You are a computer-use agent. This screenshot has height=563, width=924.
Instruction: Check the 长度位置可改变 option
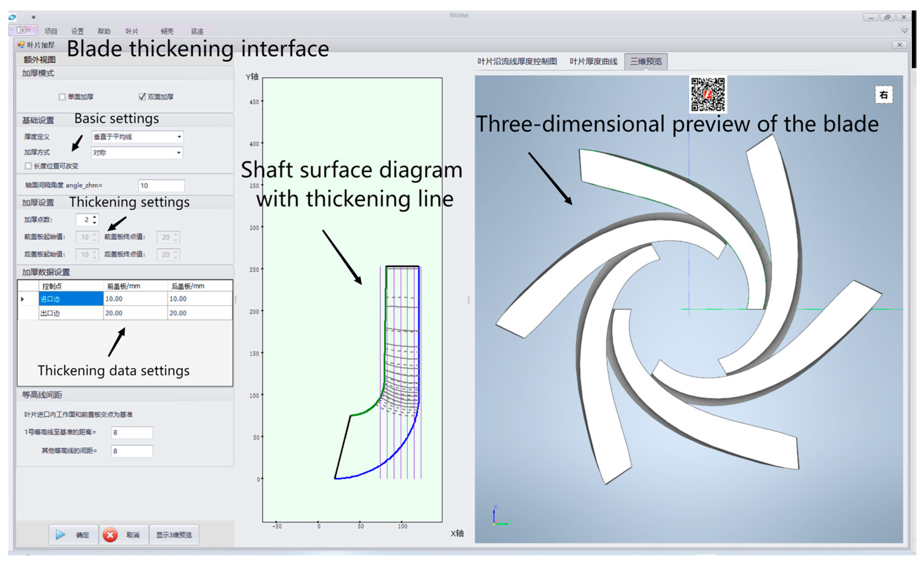coord(28,166)
